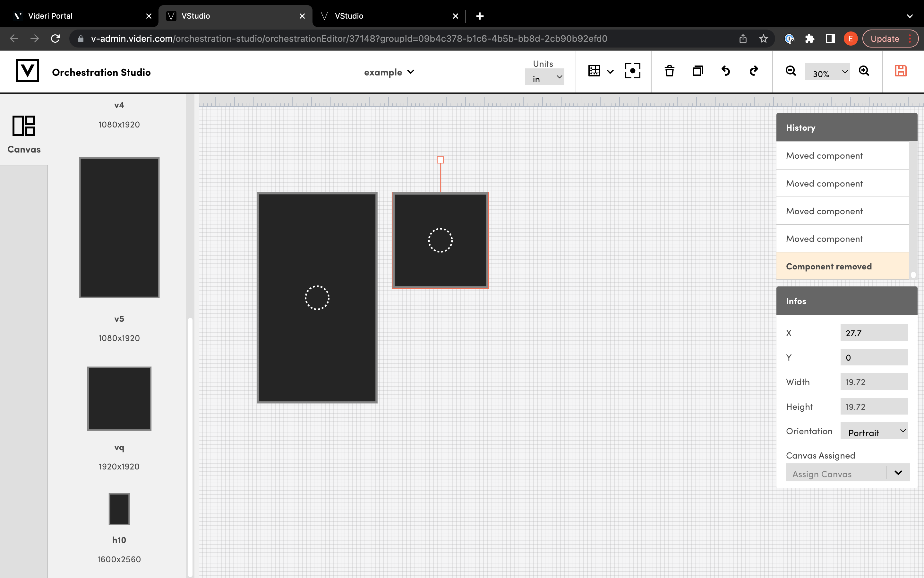Select the Component removed history entry

click(x=843, y=267)
